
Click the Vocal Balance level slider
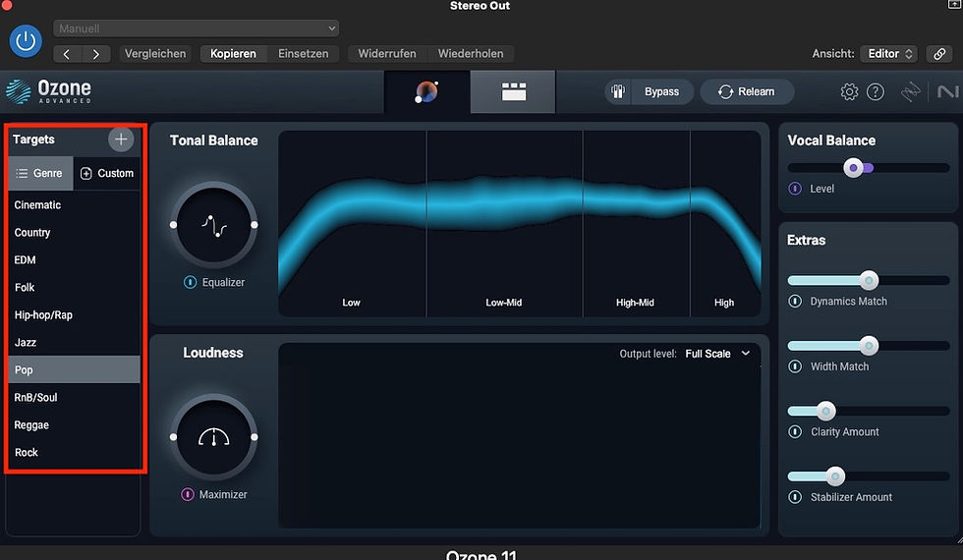pyautogui.click(x=854, y=168)
